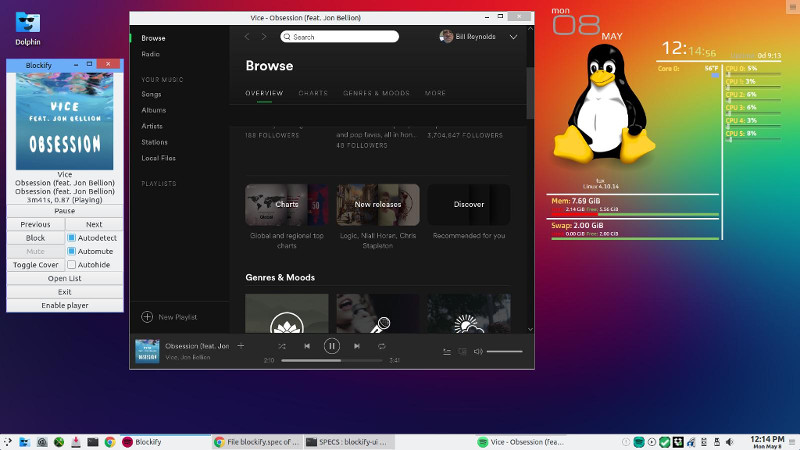800x450 pixels.
Task: Go forward with the Spotify forward arrow
Action: [264, 37]
